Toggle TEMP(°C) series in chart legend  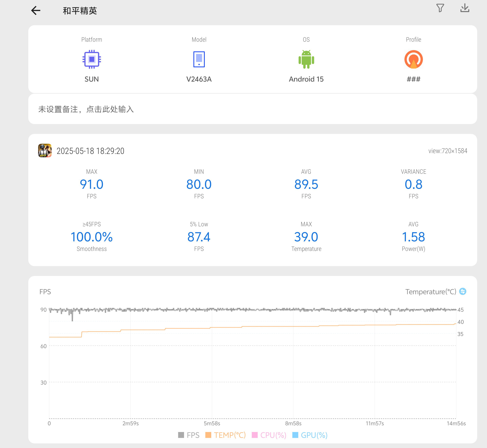[x=226, y=435]
